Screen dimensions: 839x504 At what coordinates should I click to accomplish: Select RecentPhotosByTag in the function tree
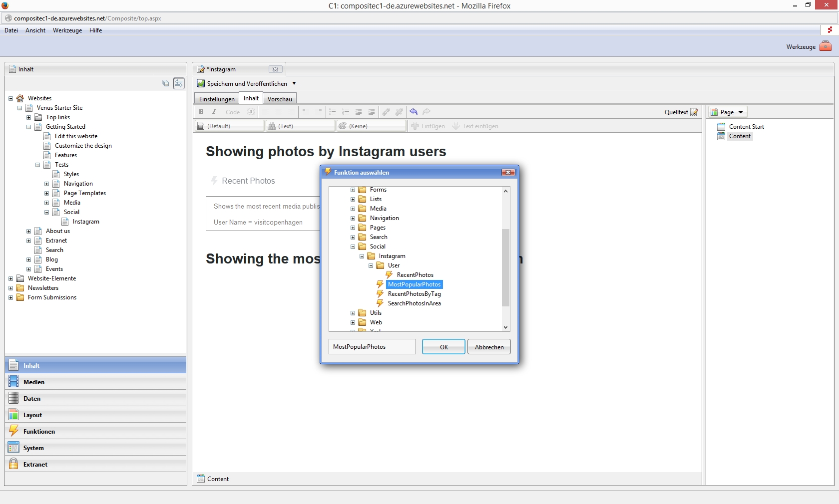414,294
